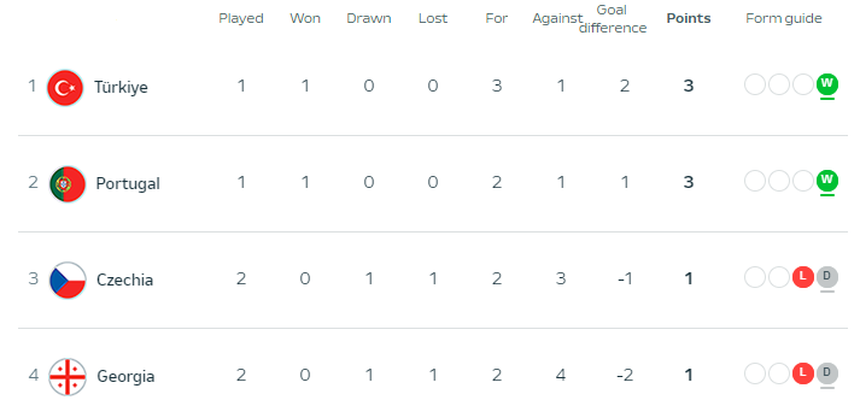The width and height of the screenshot is (860, 406).
Task: Click the Played column header
Action: pyautogui.click(x=241, y=18)
